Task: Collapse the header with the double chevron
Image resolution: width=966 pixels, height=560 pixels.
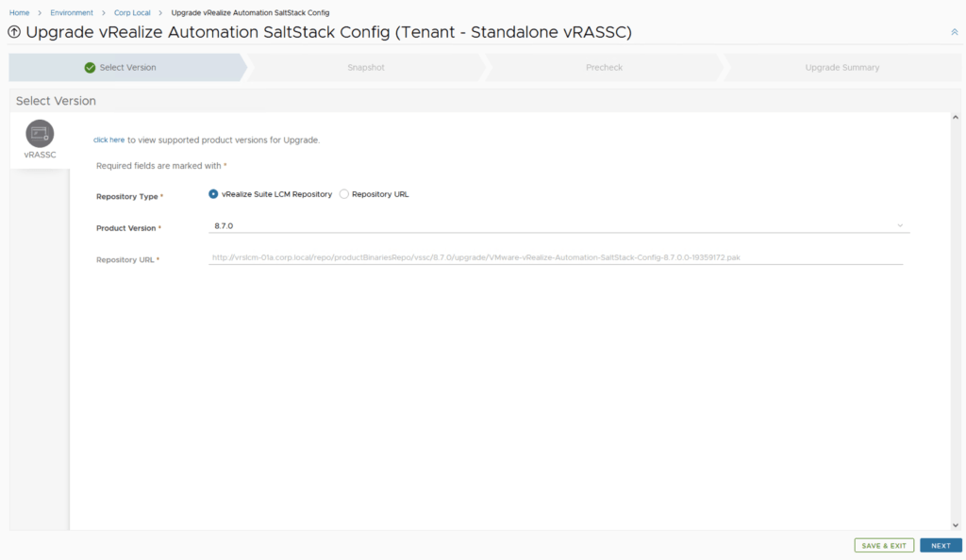Action: pyautogui.click(x=955, y=32)
